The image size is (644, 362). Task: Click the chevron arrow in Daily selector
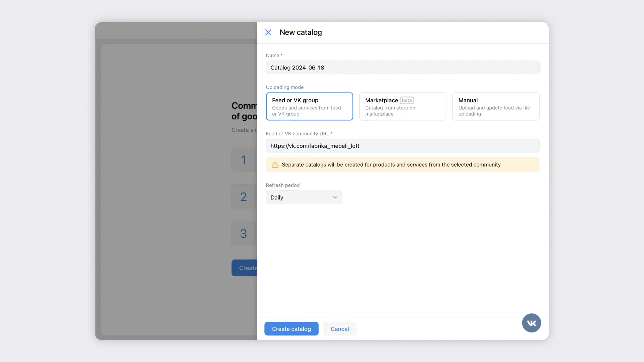click(x=335, y=197)
